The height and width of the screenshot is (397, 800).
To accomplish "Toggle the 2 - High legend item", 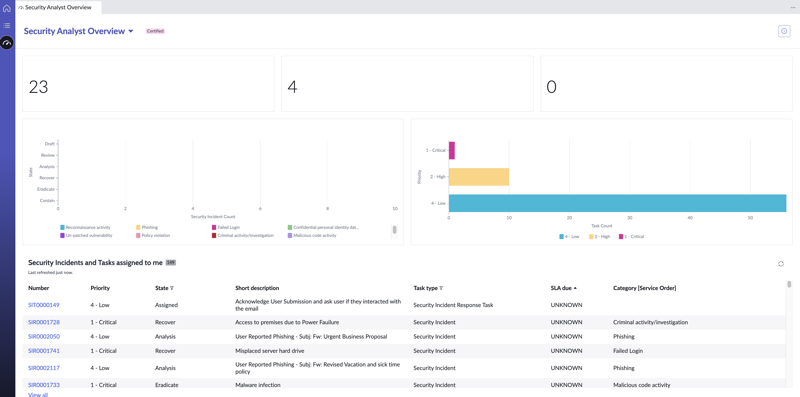I will pyautogui.click(x=599, y=237).
